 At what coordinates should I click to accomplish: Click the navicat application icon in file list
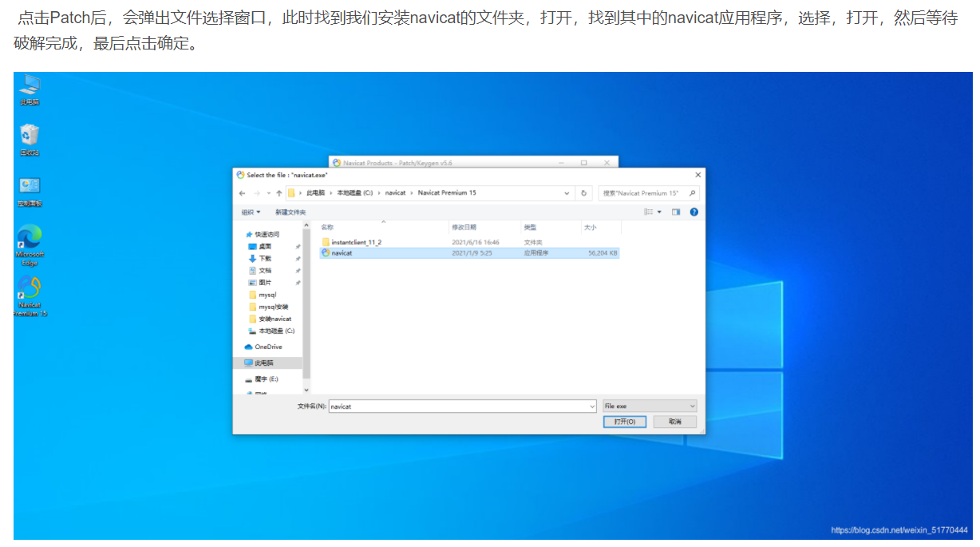coord(326,252)
